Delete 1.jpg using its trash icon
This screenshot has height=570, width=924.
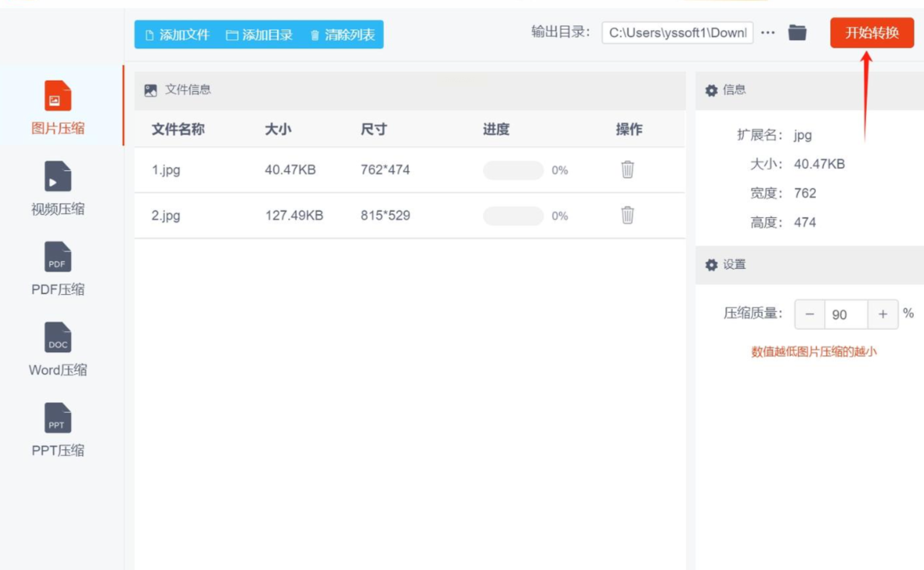627,170
